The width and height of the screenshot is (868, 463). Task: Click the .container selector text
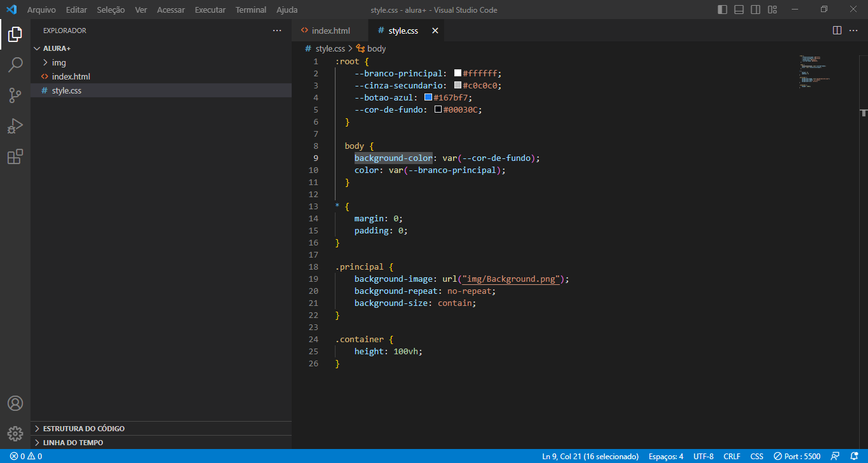tap(360, 340)
